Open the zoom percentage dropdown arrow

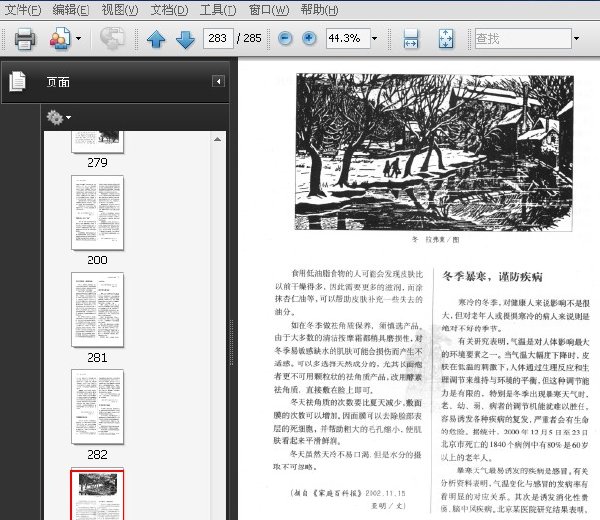coord(375,38)
